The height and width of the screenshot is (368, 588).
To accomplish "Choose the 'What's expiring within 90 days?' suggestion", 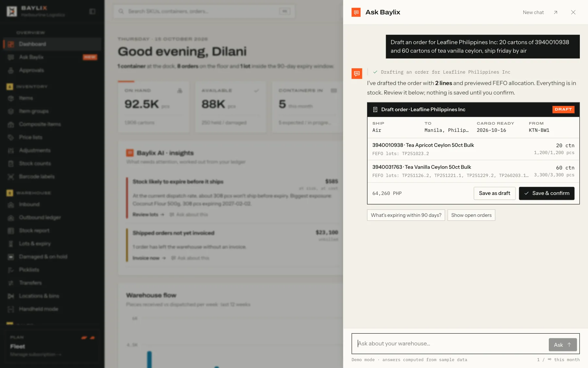I will (x=406, y=215).
